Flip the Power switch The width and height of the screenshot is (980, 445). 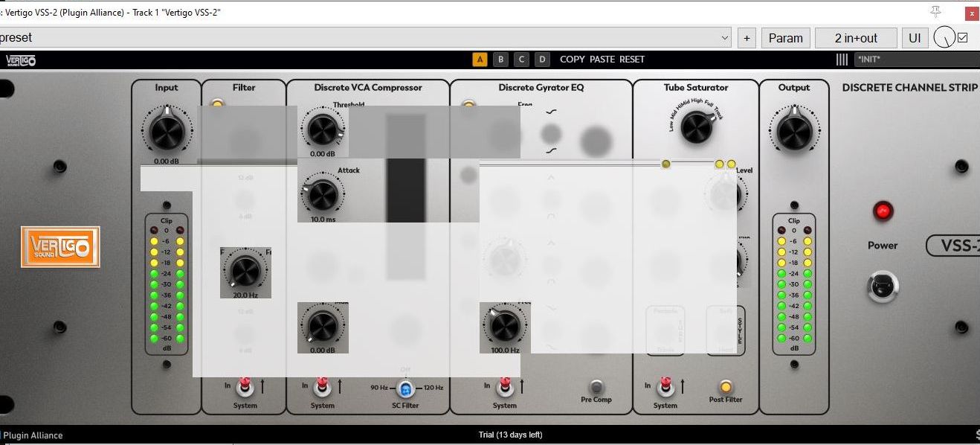coord(883,286)
